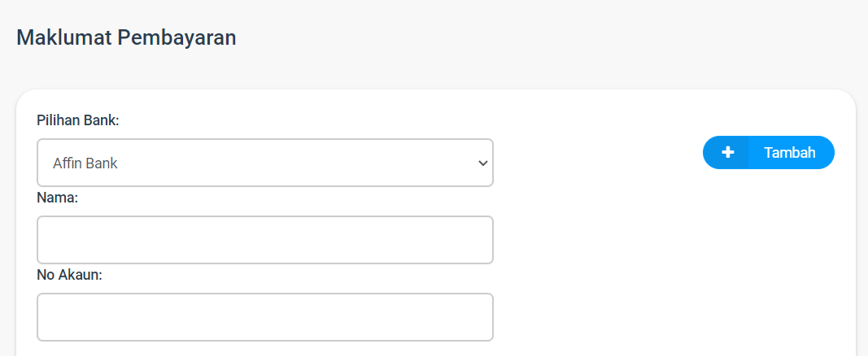Add a bank entry using Tambah

point(769,152)
